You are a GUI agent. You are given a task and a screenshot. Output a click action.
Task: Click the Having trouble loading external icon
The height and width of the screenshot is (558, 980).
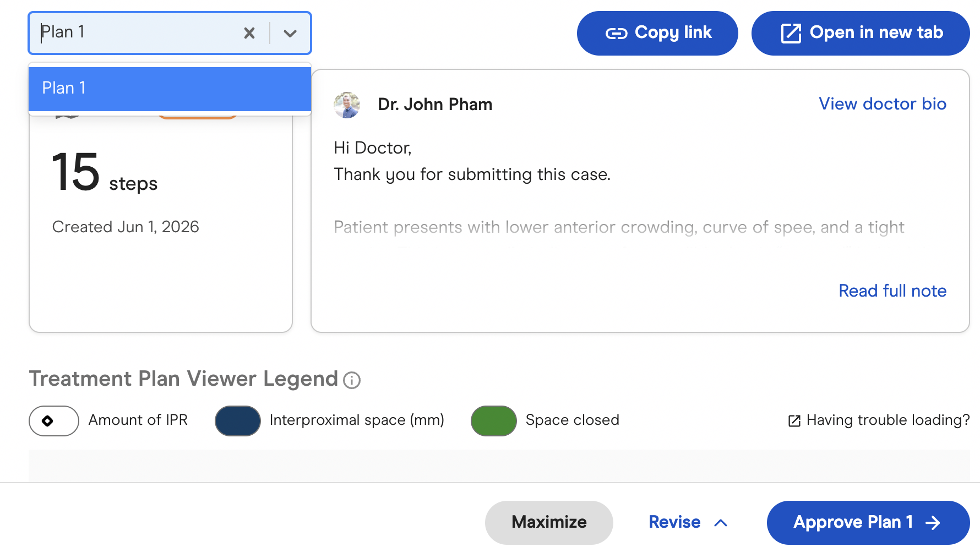pos(794,421)
